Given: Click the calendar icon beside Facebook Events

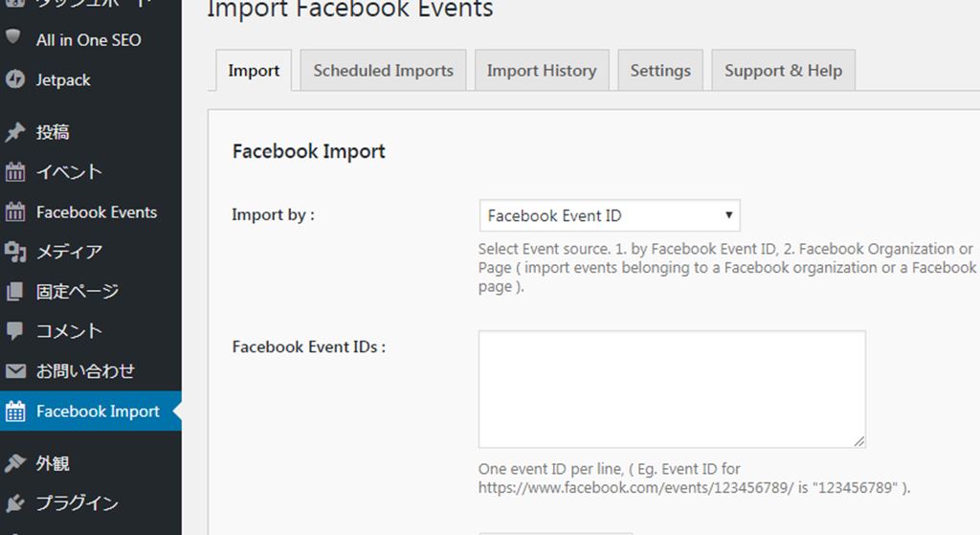Looking at the screenshot, I should click(x=14, y=212).
